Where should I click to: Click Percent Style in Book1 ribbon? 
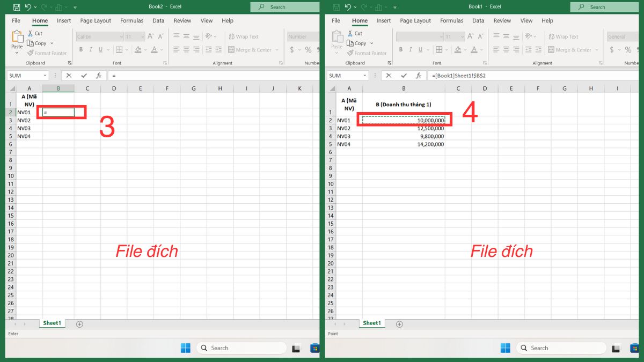(628, 49)
